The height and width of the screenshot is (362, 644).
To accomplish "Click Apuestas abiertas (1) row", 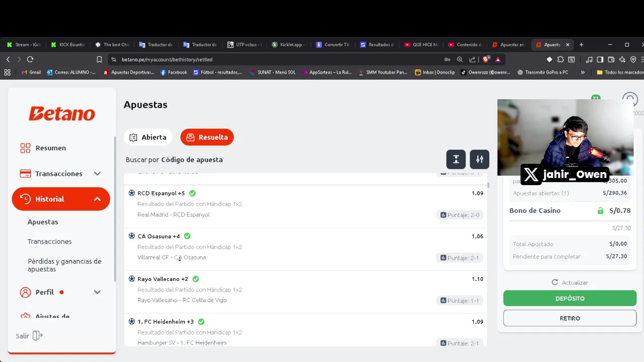I will click(x=570, y=193).
